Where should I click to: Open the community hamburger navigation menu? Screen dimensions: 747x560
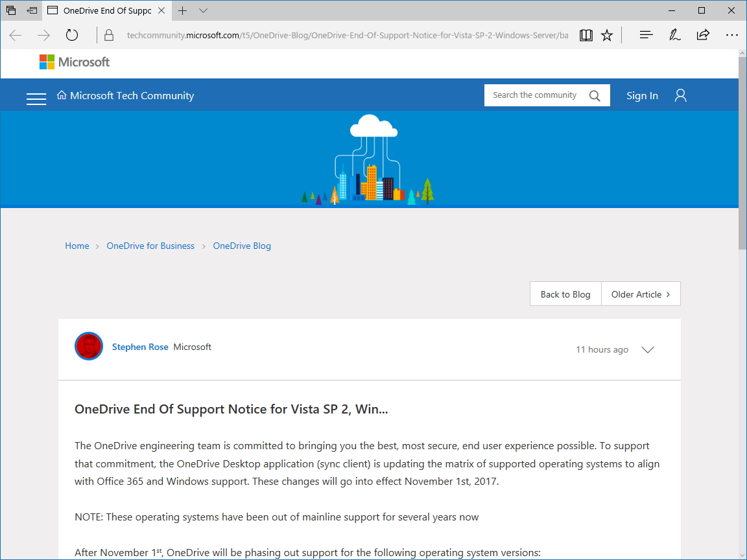click(x=36, y=98)
